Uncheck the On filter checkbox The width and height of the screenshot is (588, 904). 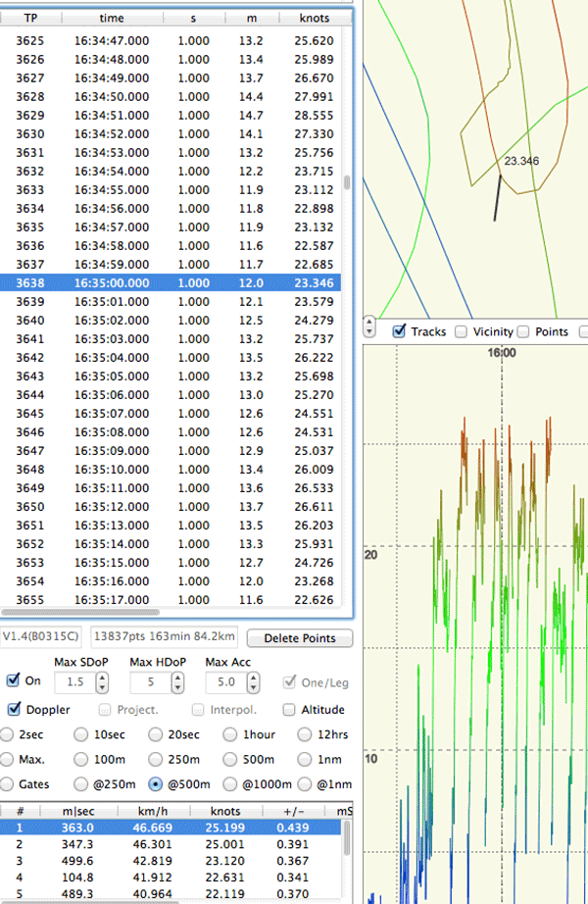(x=14, y=680)
